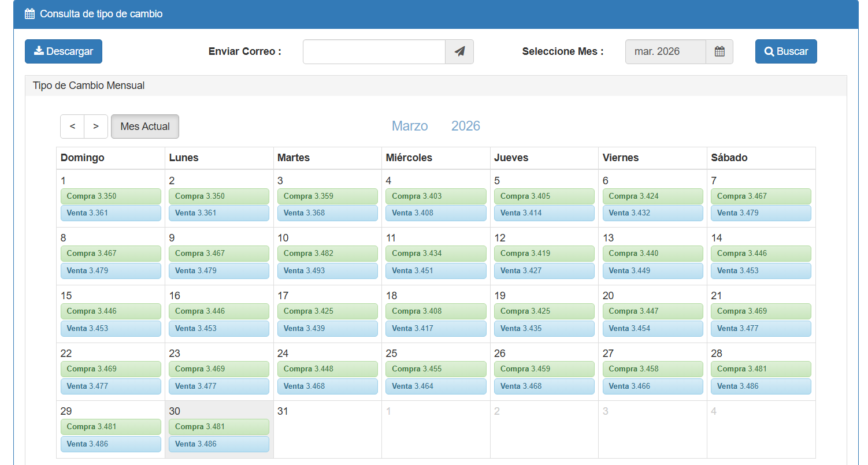Click the Miércoles column header
Viewport: 868px width, 465px height.
409,158
